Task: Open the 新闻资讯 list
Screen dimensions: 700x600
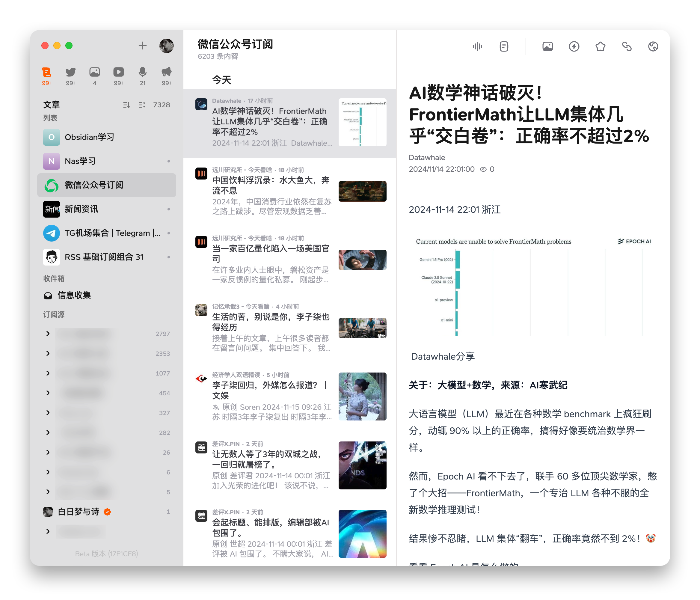Action: pyautogui.click(x=106, y=209)
